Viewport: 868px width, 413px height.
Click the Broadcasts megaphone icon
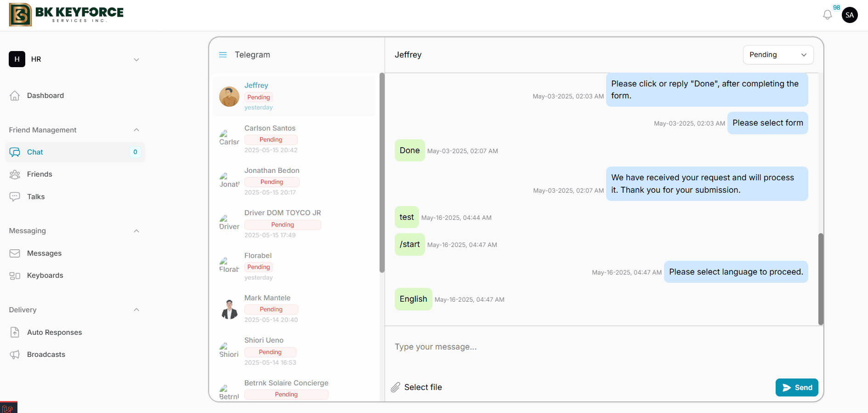click(15, 355)
